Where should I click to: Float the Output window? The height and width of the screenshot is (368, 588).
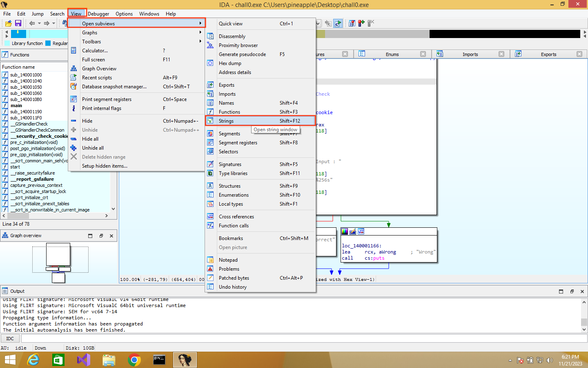click(572, 291)
